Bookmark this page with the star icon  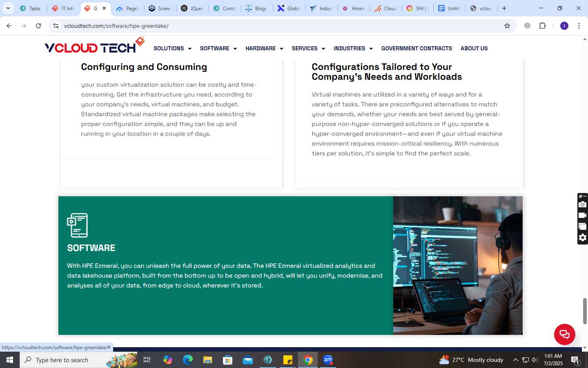pos(507,26)
